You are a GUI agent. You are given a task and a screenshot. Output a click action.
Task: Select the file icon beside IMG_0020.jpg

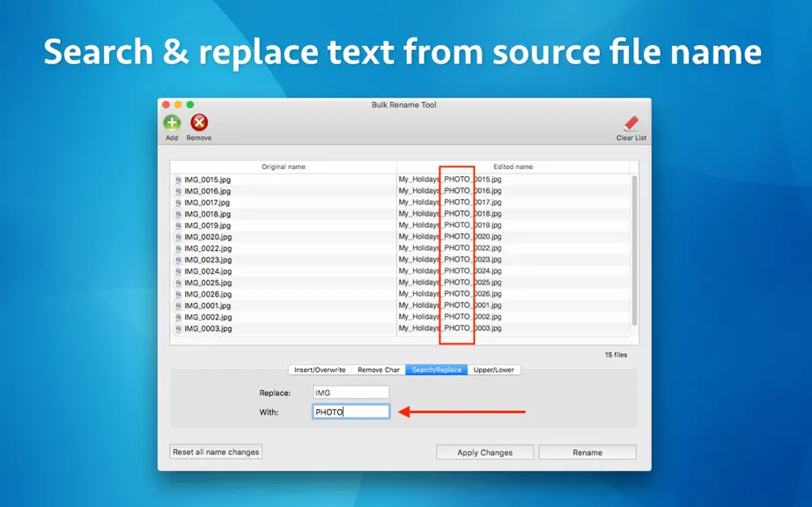(178, 237)
